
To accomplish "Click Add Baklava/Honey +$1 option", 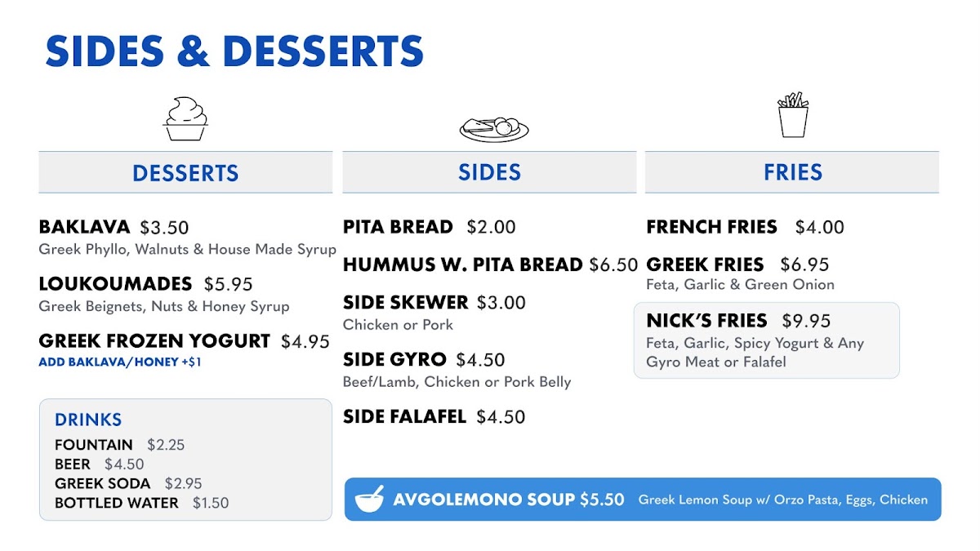I will click(x=119, y=362).
